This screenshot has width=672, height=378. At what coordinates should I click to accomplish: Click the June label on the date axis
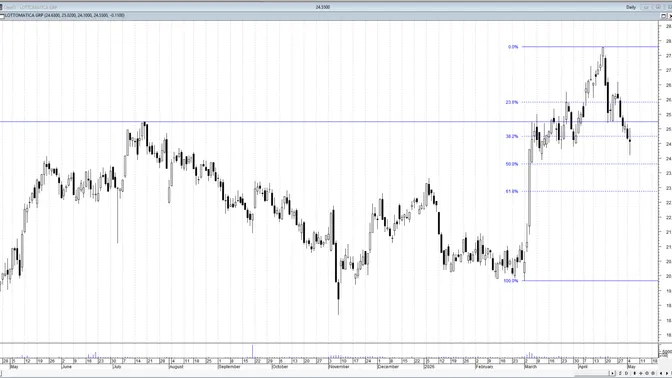66,367
